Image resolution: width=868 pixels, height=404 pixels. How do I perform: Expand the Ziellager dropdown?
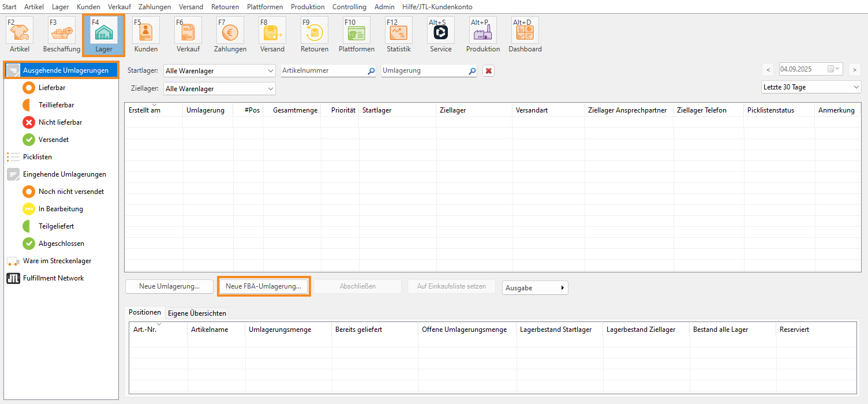pyautogui.click(x=271, y=89)
